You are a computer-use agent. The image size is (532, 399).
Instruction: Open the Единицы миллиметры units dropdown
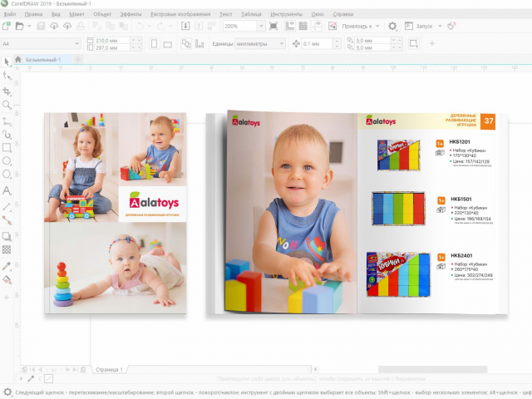(260, 44)
